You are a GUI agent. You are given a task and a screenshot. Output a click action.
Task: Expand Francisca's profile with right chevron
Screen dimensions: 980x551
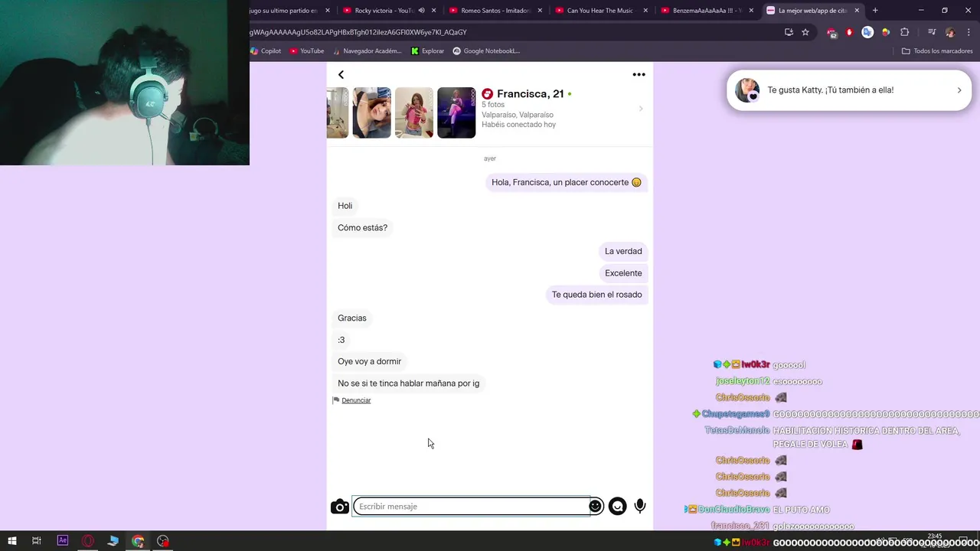tap(641, 109)
